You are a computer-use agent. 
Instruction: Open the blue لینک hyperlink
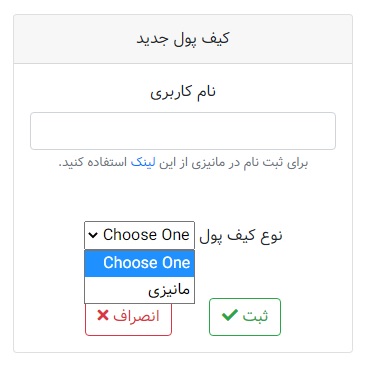(x=143, y=163)
